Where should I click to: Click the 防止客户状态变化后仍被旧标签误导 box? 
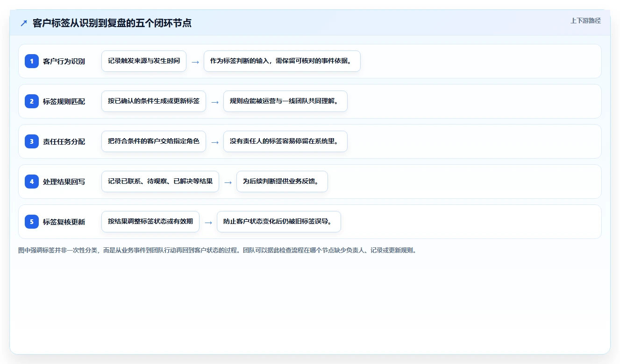click(279, 222)
